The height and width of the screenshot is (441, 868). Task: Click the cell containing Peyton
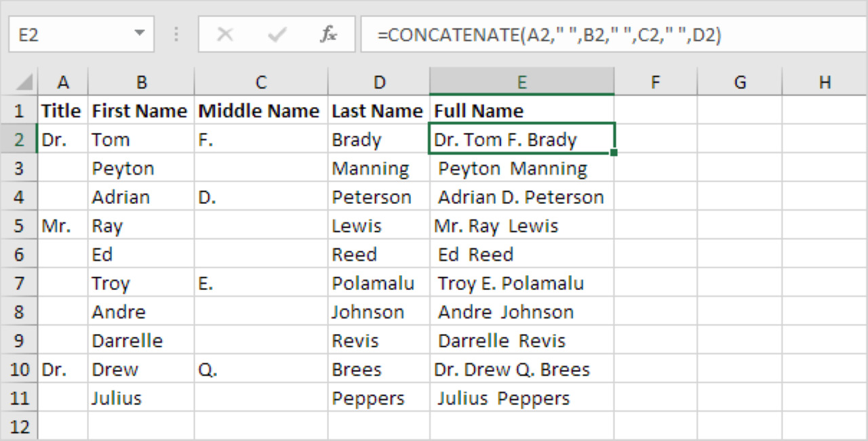click(141, 169)
